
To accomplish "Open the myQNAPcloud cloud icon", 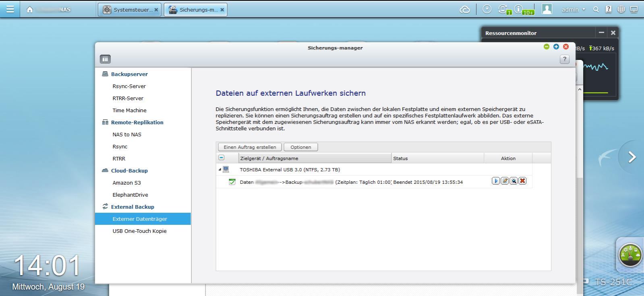I will [x=465, y=10].
